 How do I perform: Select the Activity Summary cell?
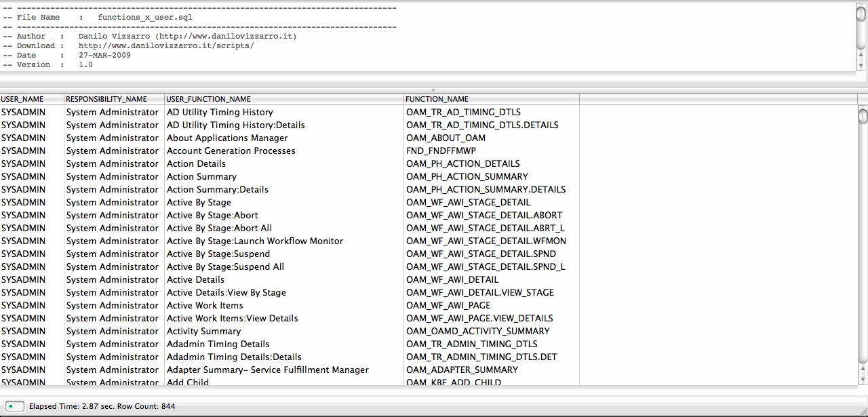(284, 331)
